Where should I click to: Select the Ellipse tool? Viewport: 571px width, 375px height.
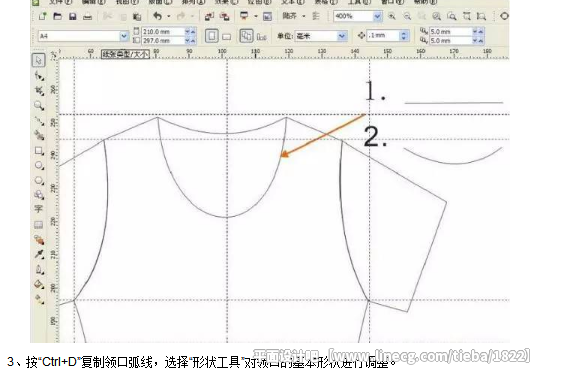click(39, 166)
